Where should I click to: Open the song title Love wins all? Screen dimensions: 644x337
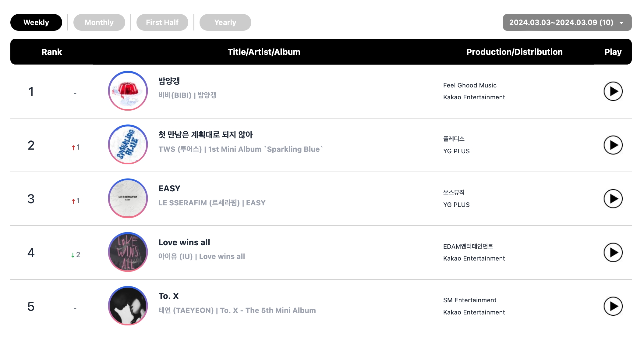[x=184, y=242]
